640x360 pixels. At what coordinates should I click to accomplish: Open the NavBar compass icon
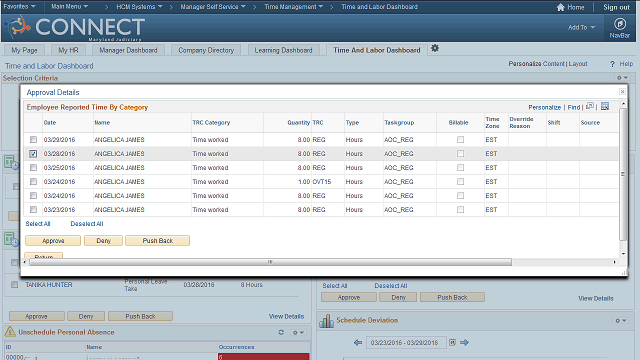click(620, 24)
